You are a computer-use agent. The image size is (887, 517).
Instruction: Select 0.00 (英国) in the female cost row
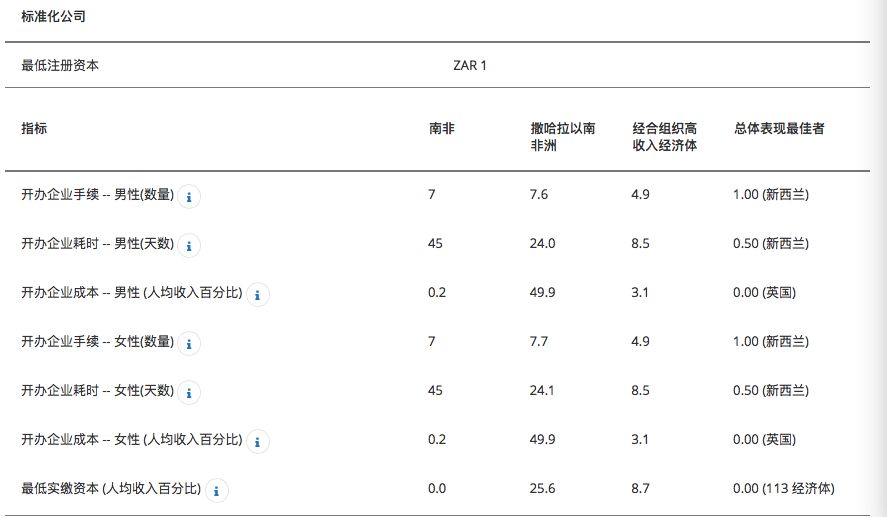pyautogui.click(x=764, y=440)
